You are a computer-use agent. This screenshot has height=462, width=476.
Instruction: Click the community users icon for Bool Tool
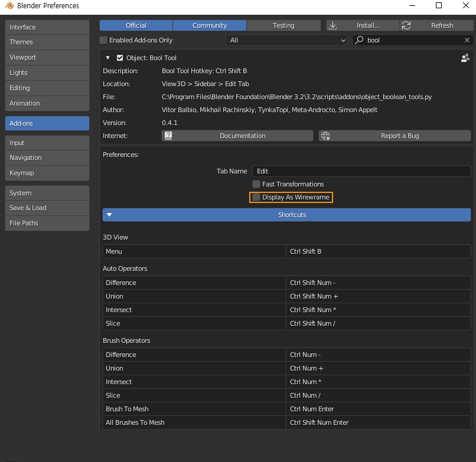coord(465,58)
